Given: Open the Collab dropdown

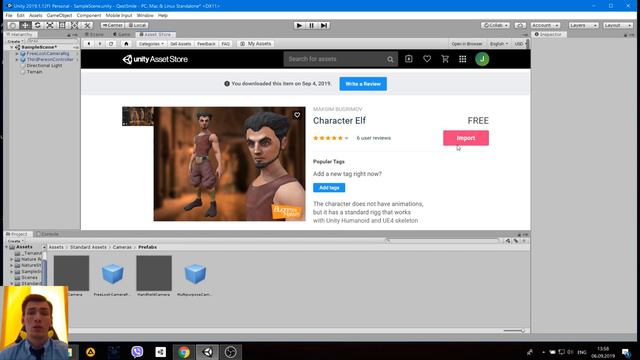Looking at the screenshot, I should coord(496,25).
